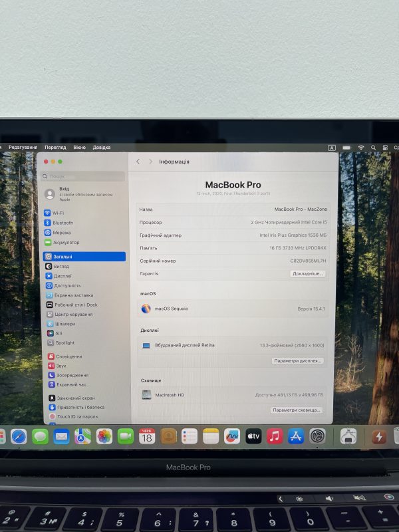Screen dimensions: 399x532
Task: Click the serial number C82DV8S5ML7H
Action: 308,261
